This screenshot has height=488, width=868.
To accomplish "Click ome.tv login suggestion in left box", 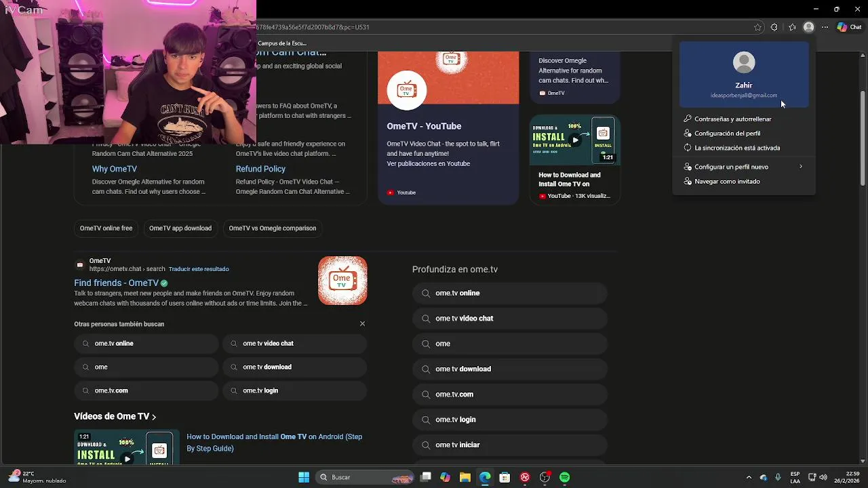I will tap(295, 391).
